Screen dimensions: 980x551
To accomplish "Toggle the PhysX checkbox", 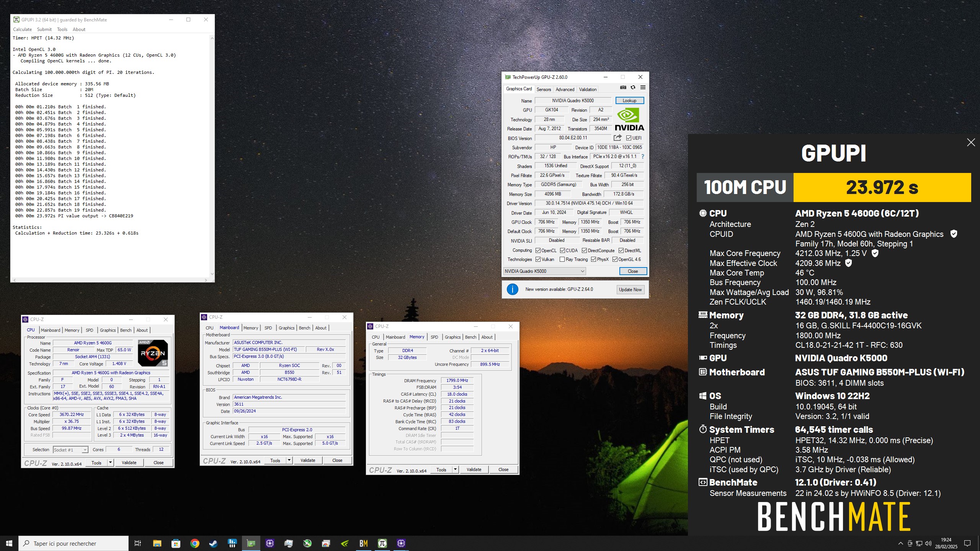I will click(x=593, y=259).
